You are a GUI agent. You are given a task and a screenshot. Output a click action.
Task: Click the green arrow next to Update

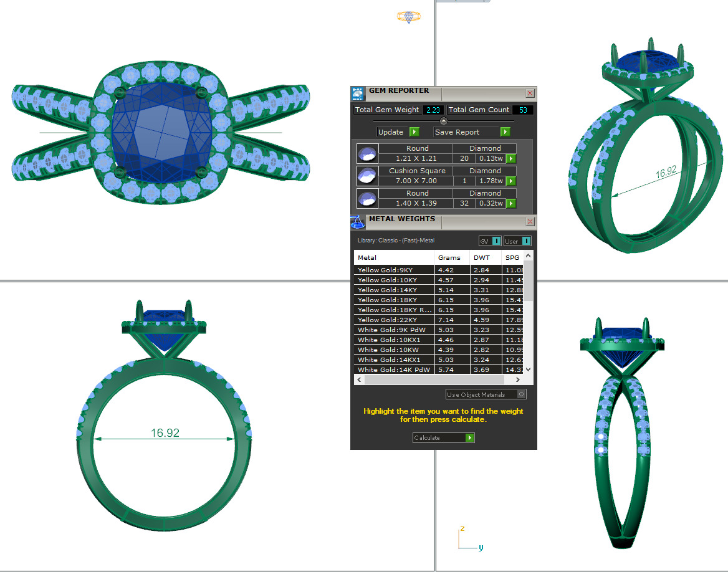(414, 132)
